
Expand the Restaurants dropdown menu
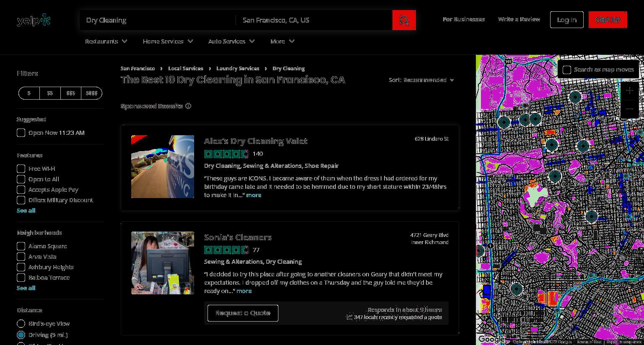(106, 41)
